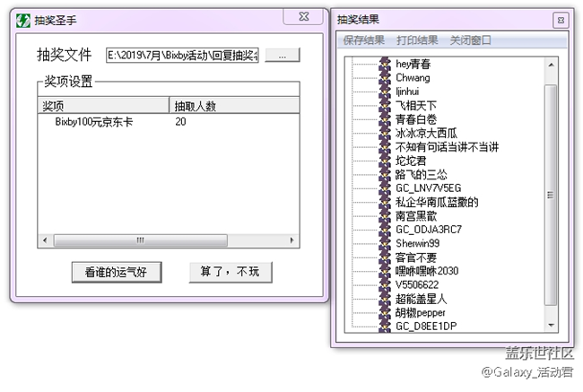The image size is (583, 392).
Task: Click the 抽奖文件 path input field
Action: (x=182, y=56)
